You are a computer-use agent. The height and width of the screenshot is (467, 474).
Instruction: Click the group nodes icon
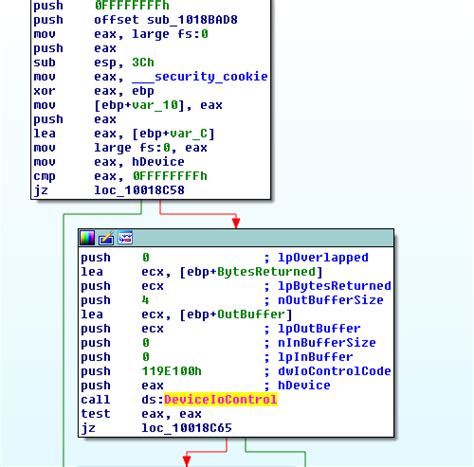[125, 238]
